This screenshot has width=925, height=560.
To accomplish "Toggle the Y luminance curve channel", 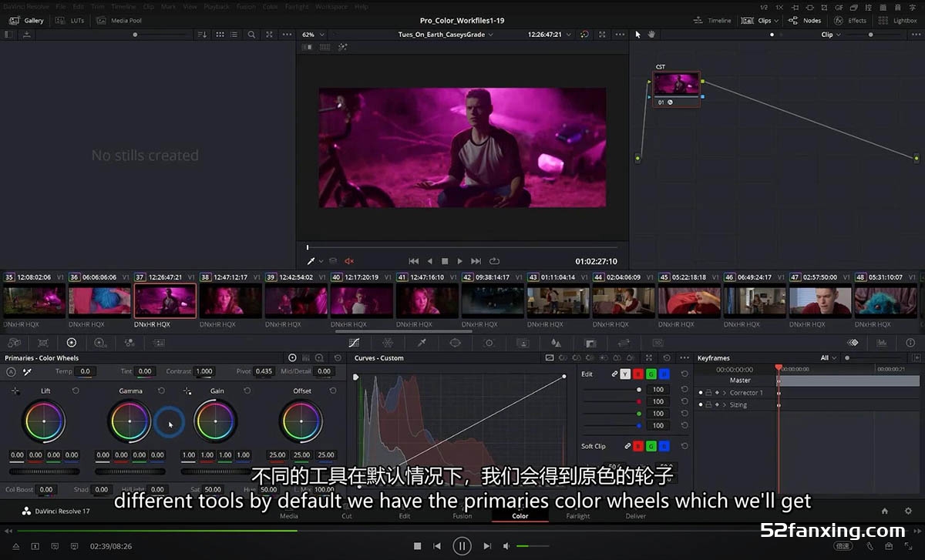I will (625, 374).
